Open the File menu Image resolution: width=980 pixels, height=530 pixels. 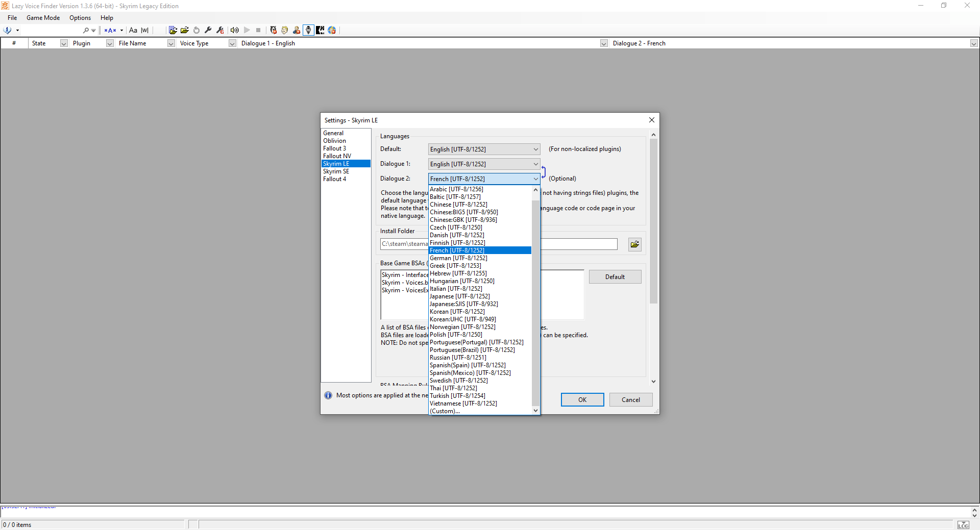pyautogui.click(x=12, y=18)
